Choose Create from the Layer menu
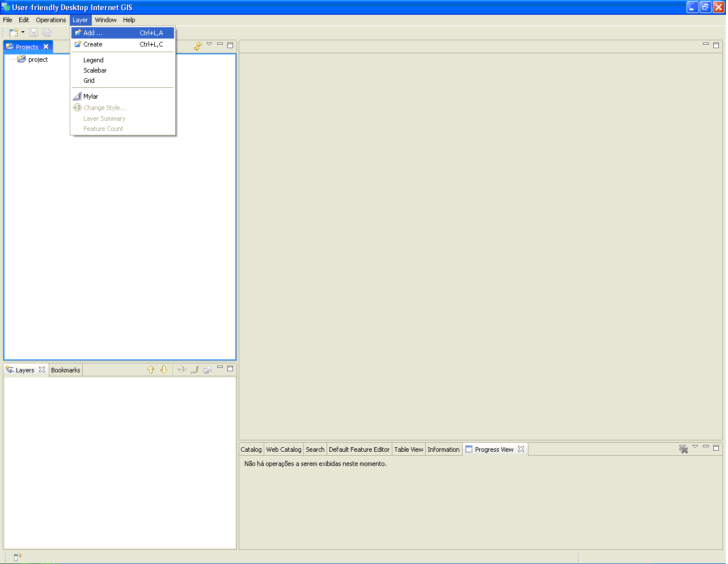 123,44
